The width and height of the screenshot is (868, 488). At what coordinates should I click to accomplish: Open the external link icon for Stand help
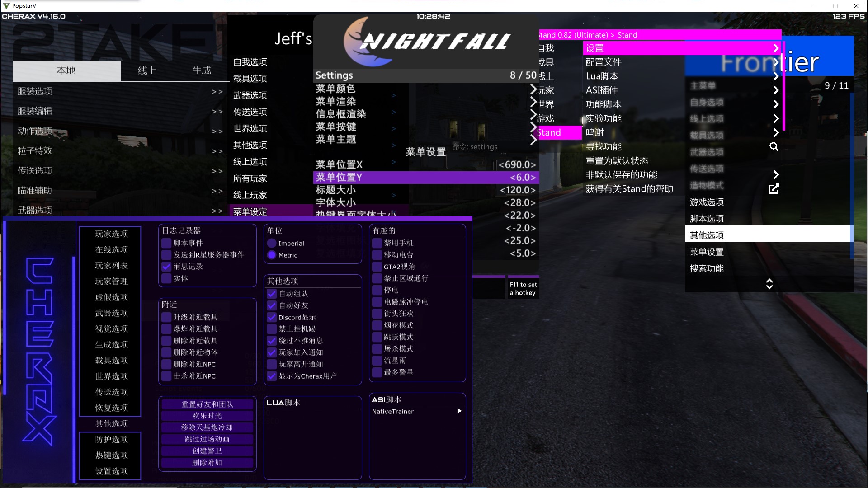point(774,189)
